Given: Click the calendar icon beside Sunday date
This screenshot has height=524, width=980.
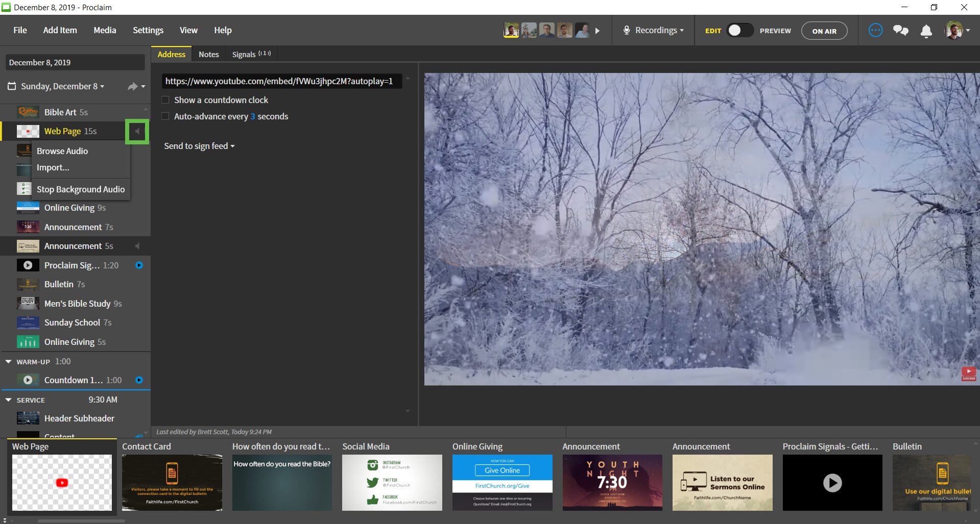Looking at the screenshot, I should click(12, 86).
